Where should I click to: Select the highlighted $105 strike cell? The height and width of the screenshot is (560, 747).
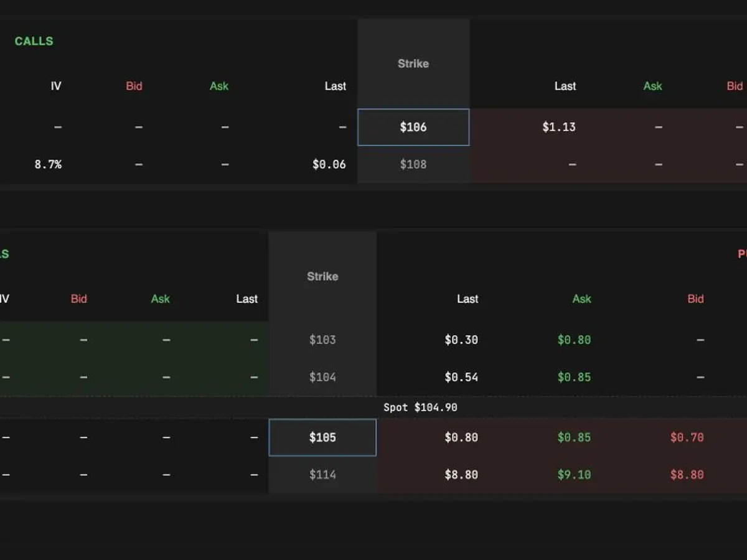(322, 437)
